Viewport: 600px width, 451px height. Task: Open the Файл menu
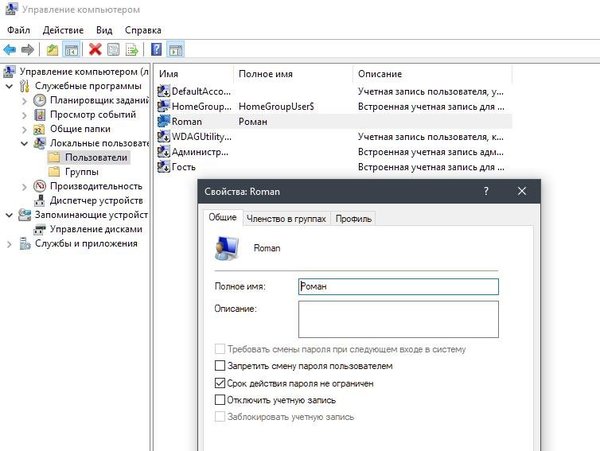click(19, 30)
